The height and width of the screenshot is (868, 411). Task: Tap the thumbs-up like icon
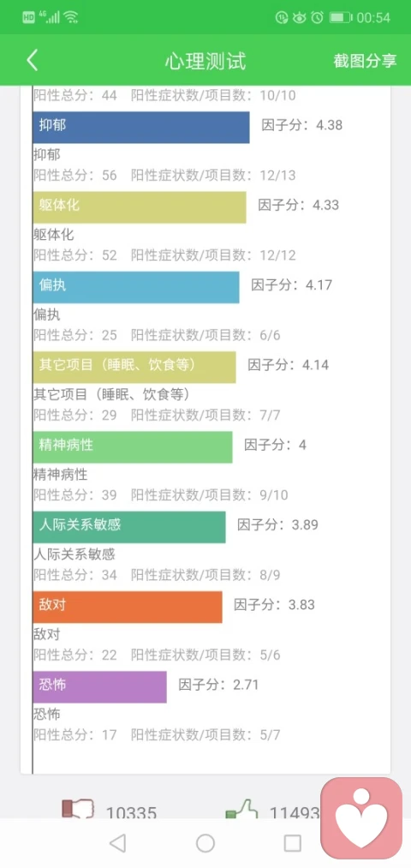tap(242, 809)
